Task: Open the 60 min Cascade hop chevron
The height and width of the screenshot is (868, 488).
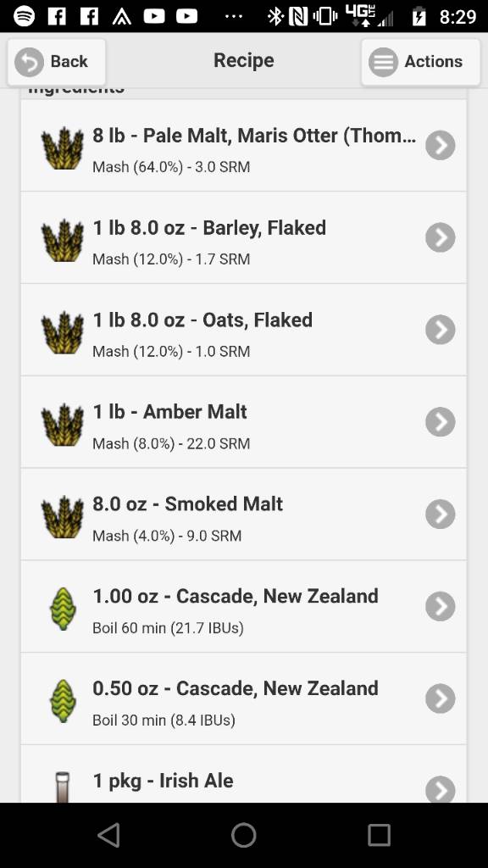Action: point(441,606)
